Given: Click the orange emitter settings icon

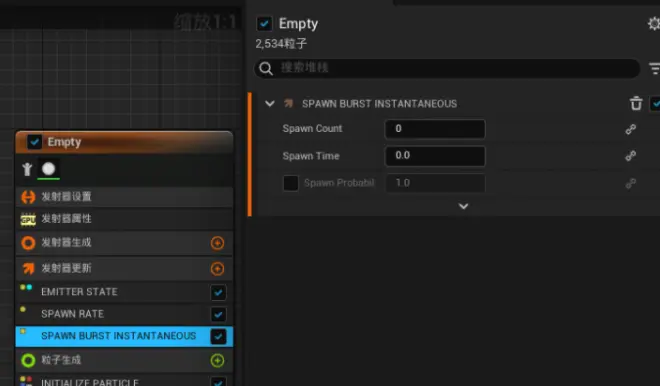Looking at the screenshot, I should pos(28,197).
